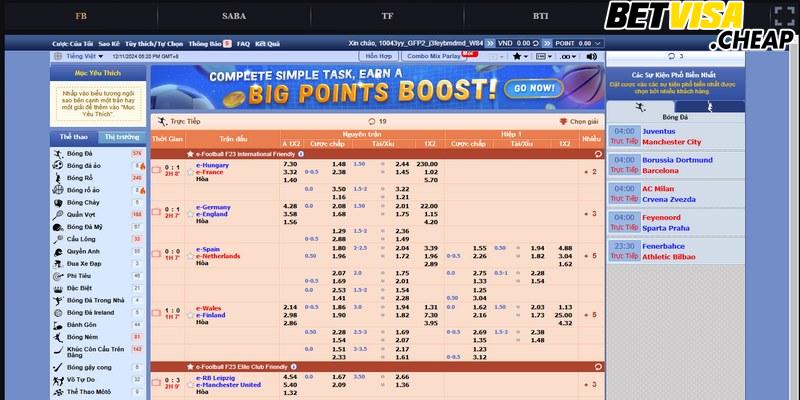
Task: Open the Sao Kê statement link
Action: [109, 44]
